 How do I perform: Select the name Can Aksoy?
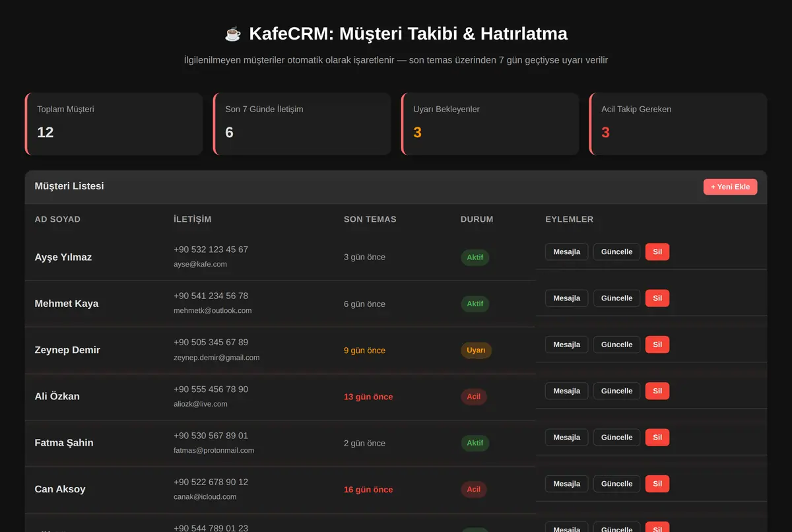tap(60, 489)
